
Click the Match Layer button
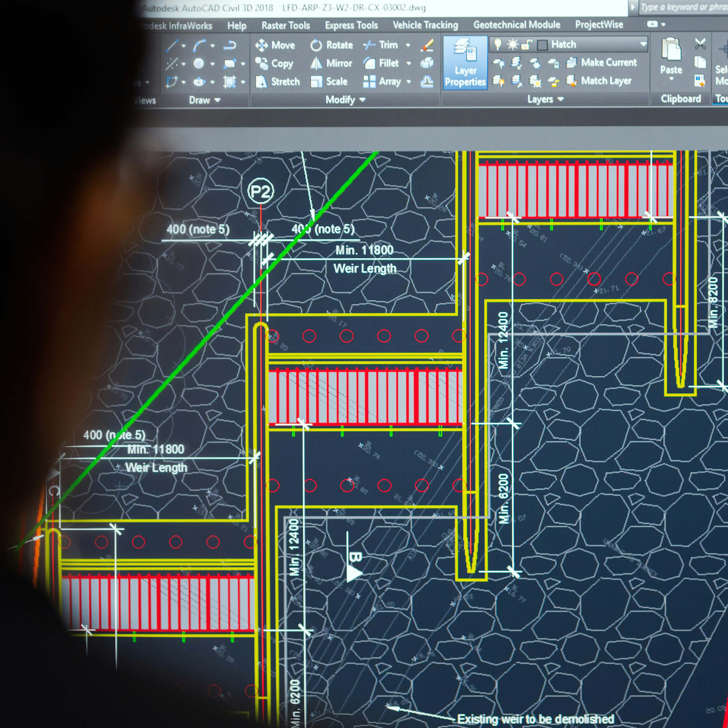tap(599, 80)
